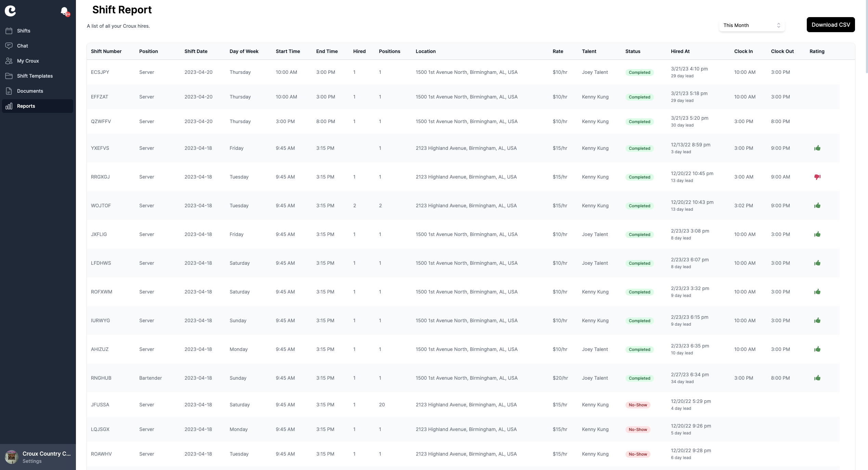Click the thumbs up rating for YXEFVS
868x470 pixels.
pos(817,148)
